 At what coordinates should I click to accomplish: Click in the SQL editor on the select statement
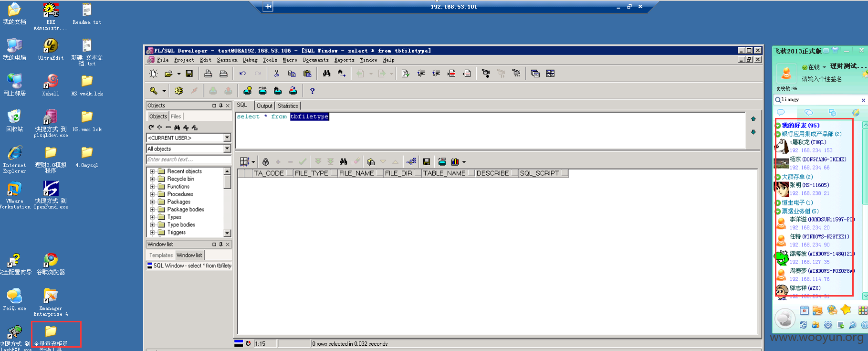tap(282, 117)
